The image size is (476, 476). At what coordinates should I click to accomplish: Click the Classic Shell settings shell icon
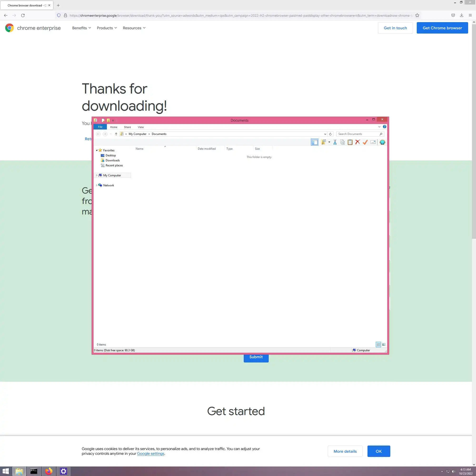click(382, 142)
